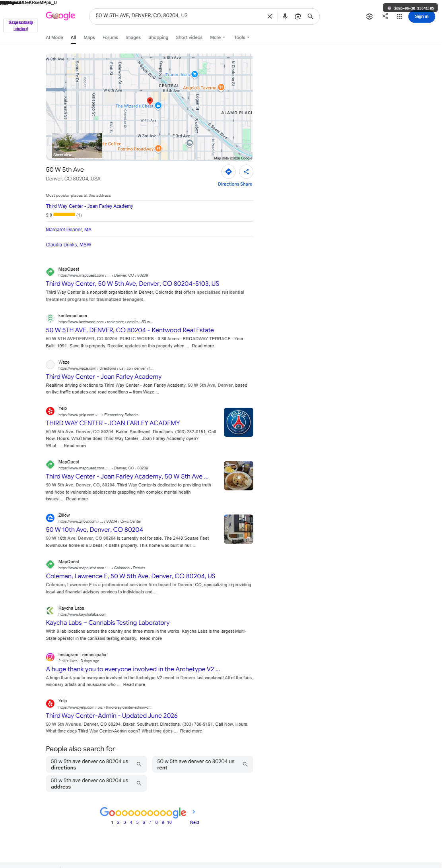Click Skip to main content link
The image size is (447, 868).
point(21,25)
